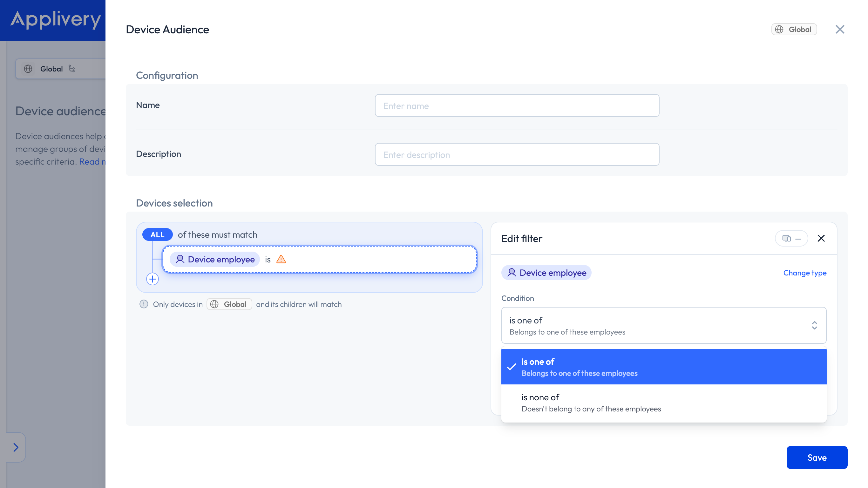Click the globe icon in background Global selector
The width and height of the screenshot is (868, 488).
pyautogui.click(x=28, y=69)
